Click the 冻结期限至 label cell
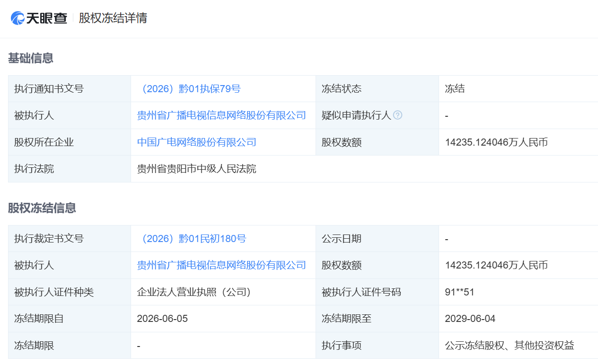The width and height of the screenshot is (598, 364). [377, 319]
